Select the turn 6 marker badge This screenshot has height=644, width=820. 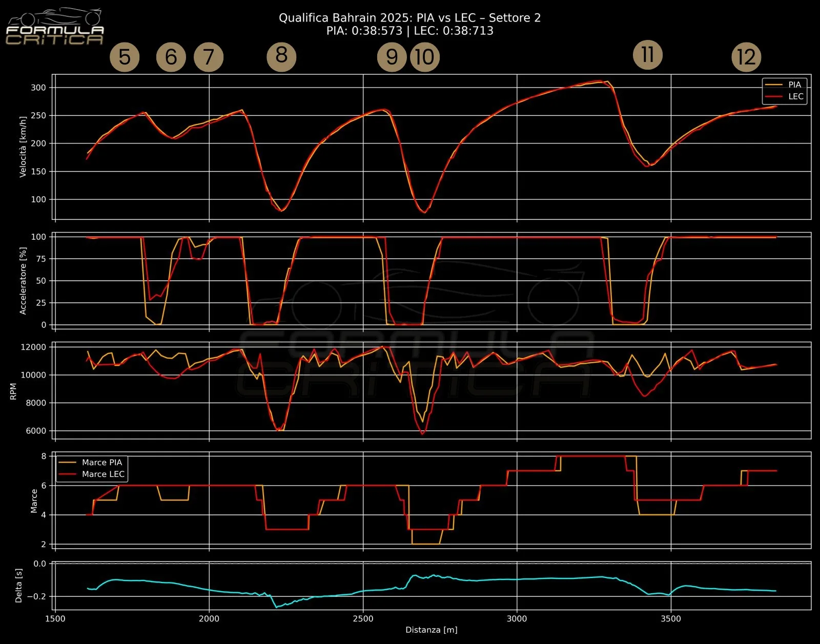[x=171, y=57]
